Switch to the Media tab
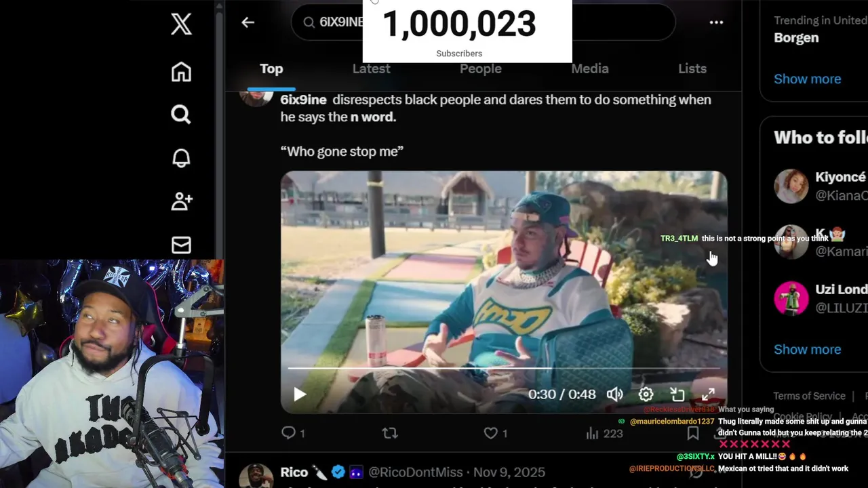 [x=589, y=68]
